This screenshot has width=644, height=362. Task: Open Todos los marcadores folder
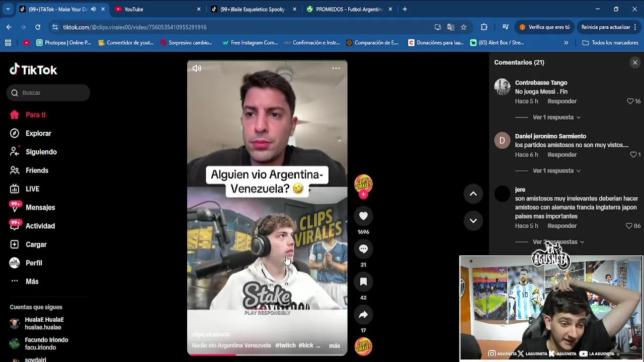(610, 43)
